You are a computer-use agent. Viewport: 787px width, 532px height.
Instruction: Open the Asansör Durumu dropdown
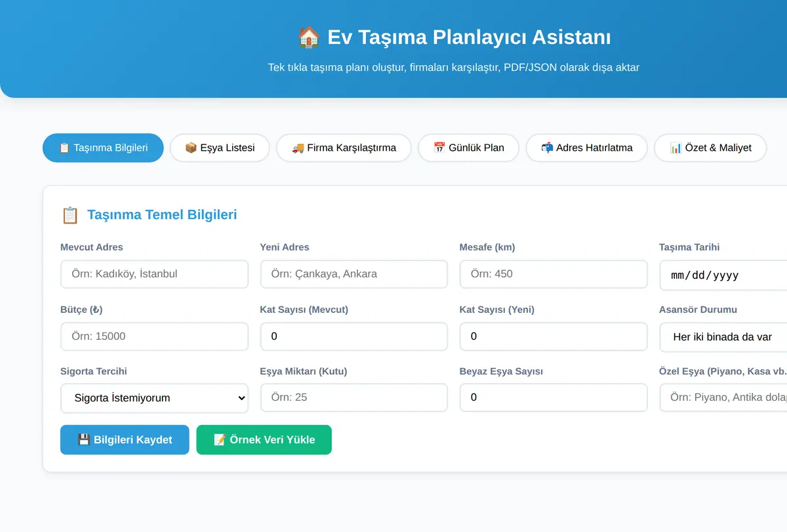(x=723, y=337)
